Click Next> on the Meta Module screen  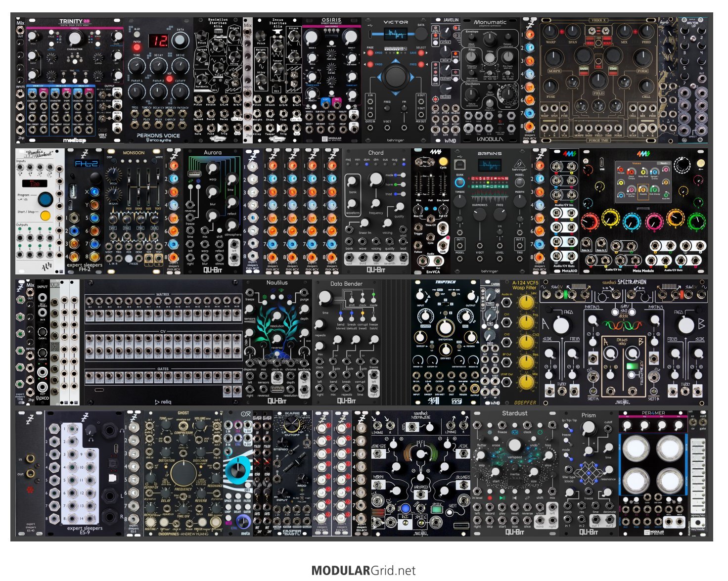pyautogui.click(x=663, y=163)
